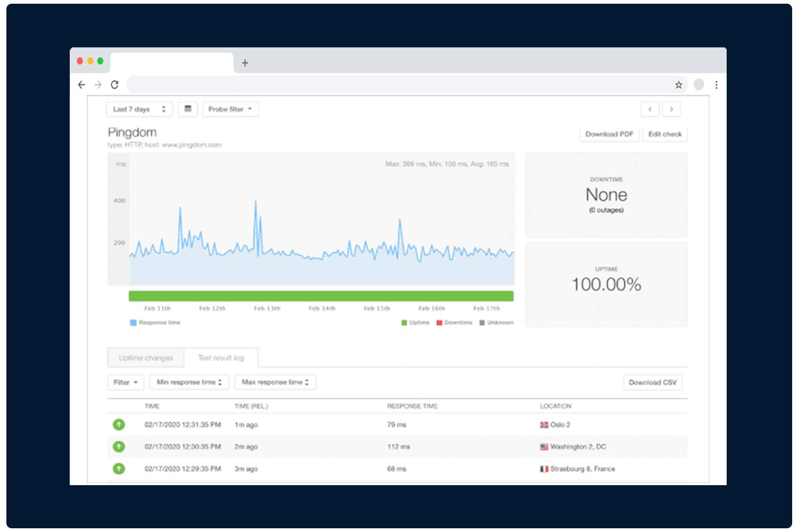Bookmark page with star icon
The image size is (798, 532).
[678, 85]
